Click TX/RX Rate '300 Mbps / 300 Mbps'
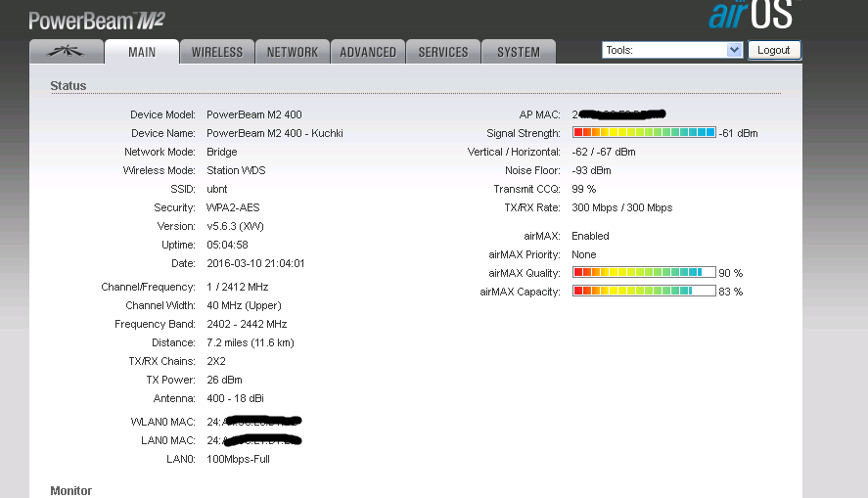 (621, 207)
